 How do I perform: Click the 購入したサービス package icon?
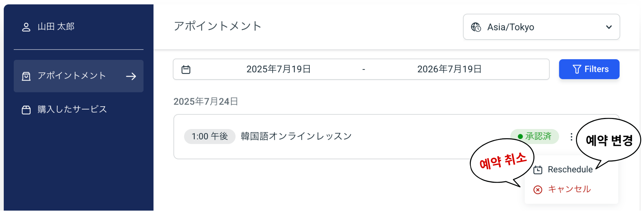click(x=26, y=110)
